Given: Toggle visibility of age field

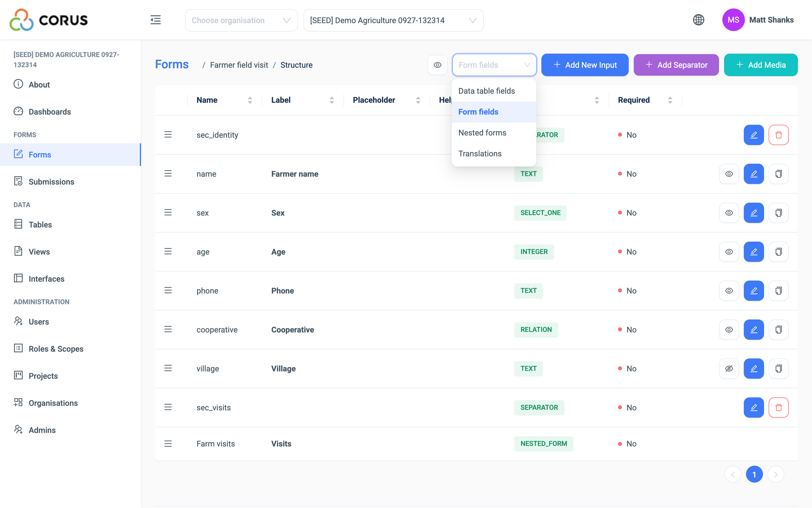Looking at the screenshot, I should tap(729, 252).
